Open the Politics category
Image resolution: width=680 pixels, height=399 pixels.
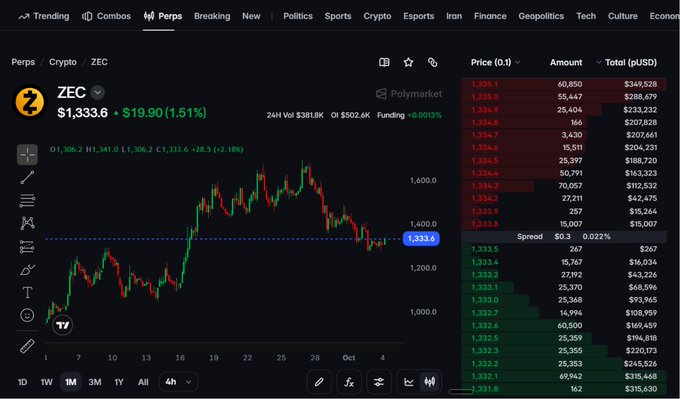pyautogui.click(x=298, y=16)
